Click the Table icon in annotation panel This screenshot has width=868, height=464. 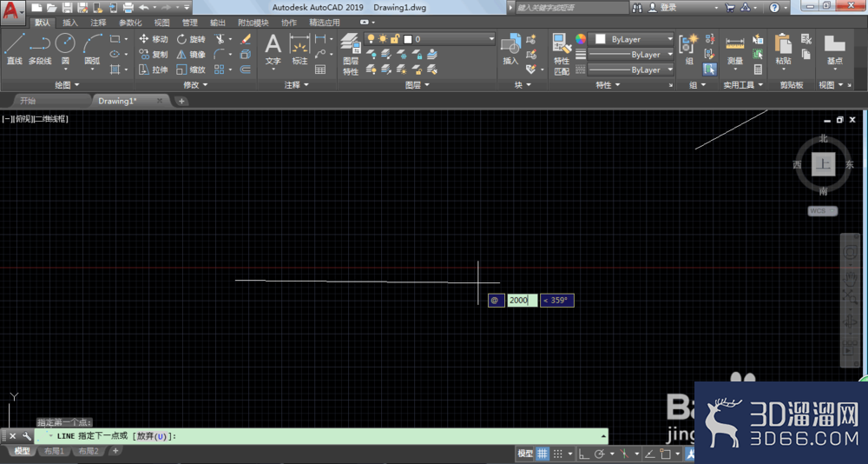pos(320,70)
